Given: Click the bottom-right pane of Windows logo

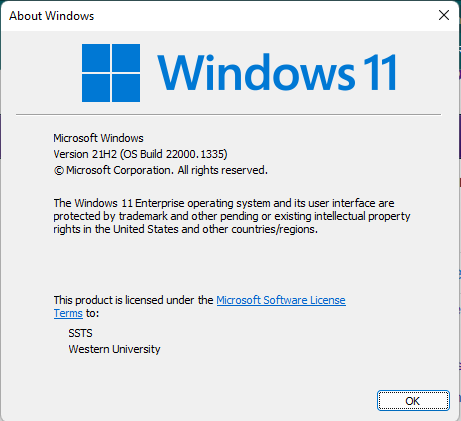Looking at the screenshot, I should tap(126, 88).
